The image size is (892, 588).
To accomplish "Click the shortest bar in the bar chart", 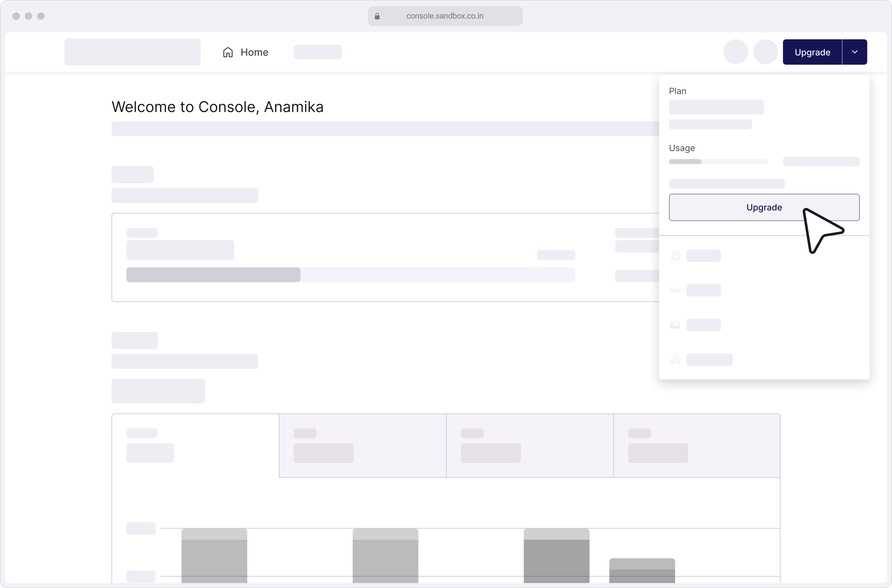I will coord(642,570).
